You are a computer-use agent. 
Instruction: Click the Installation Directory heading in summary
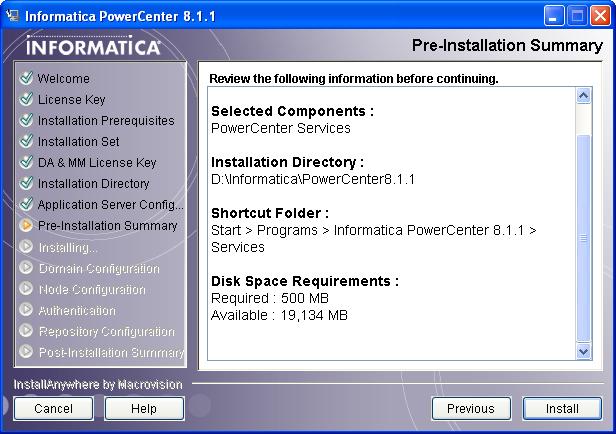click(287, 162)
